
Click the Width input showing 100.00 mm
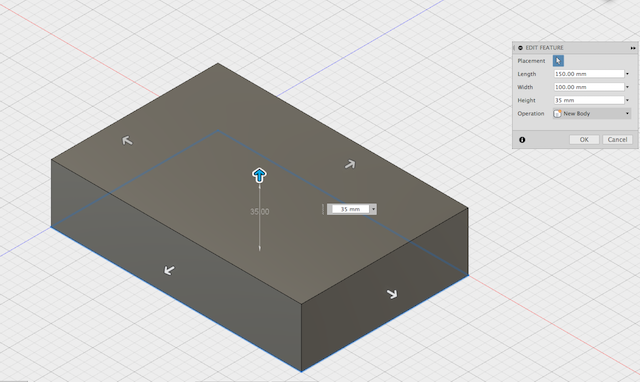coord(589,87)
